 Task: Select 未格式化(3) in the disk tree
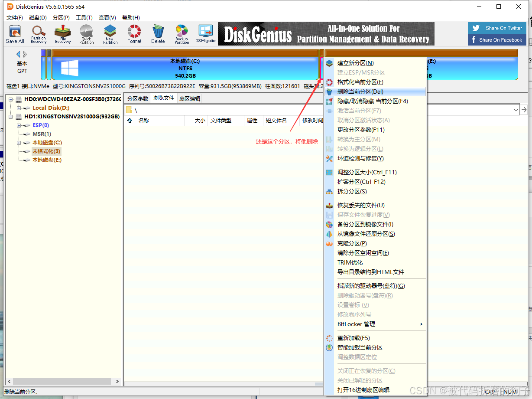[46, 151]
